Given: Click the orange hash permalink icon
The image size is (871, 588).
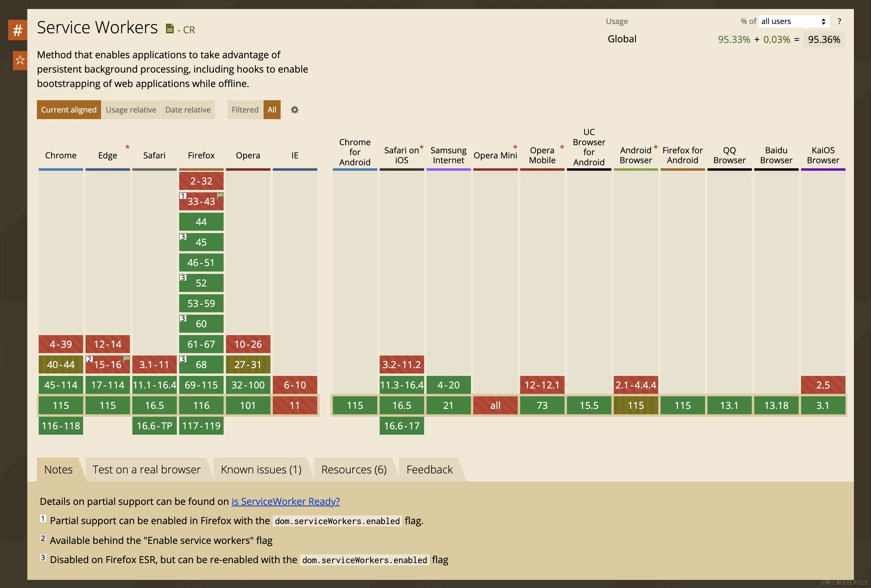Looking at the screenshot, I should 18,30.
